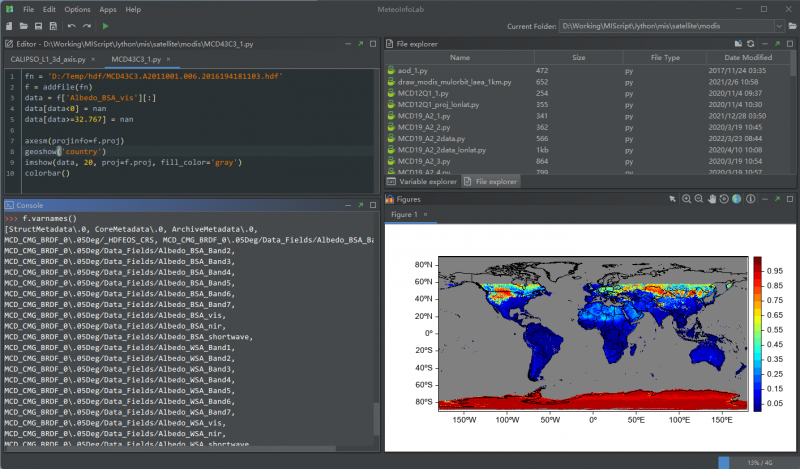Select the arrow pointer tool in Figures

point(674,200)
